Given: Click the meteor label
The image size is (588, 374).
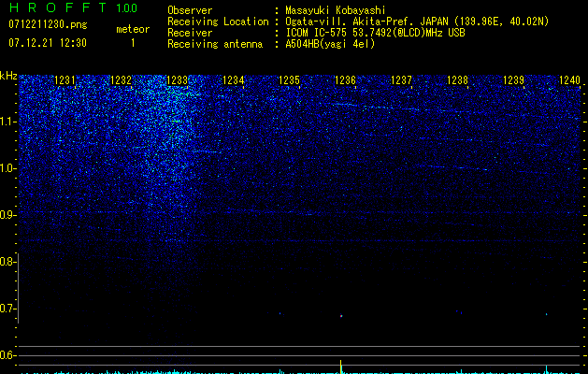Looking at the screenshot, I should [x=133, y=29].
